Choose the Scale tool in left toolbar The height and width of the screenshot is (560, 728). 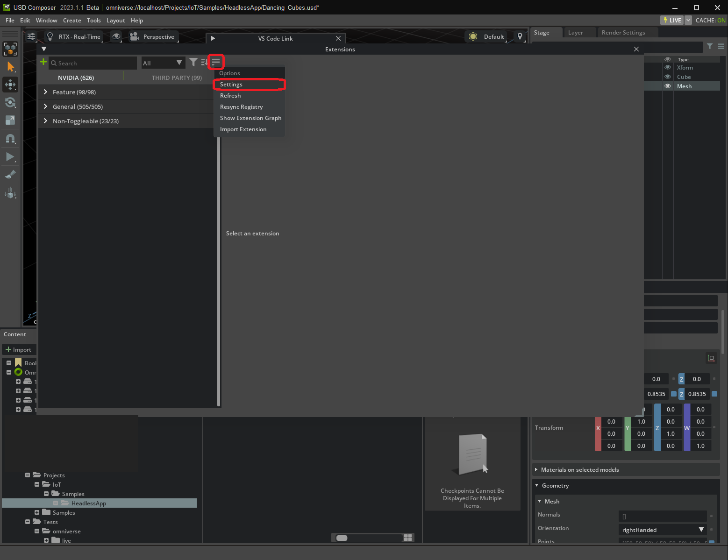click(10, 120)
